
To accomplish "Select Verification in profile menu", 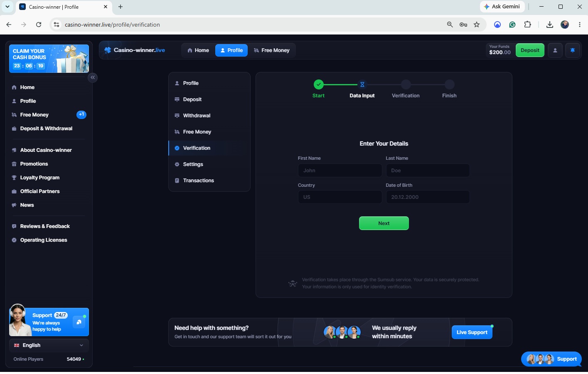I will click(209, 148).
